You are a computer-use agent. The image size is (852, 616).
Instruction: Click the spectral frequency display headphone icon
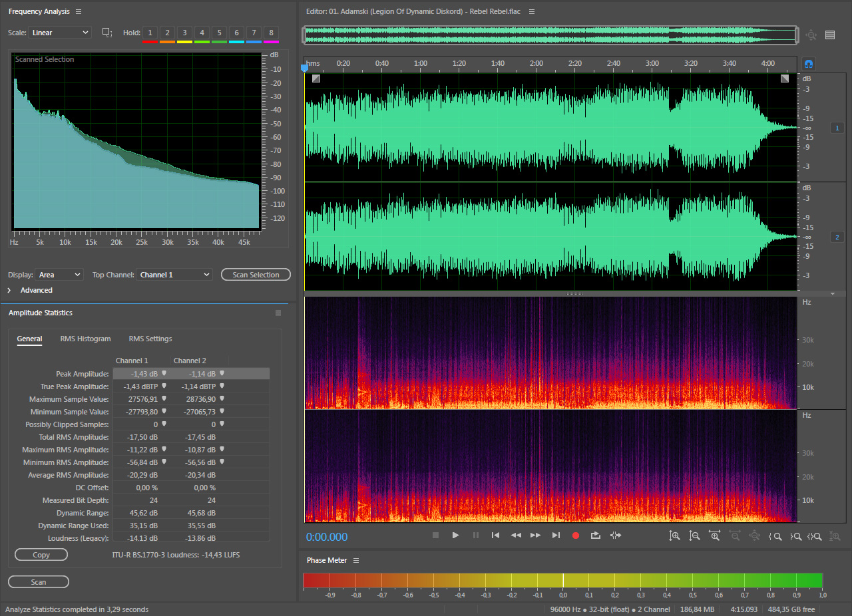point(809,64)
